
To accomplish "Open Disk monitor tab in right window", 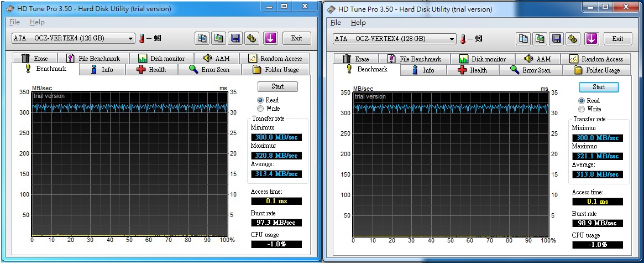I will [483, 59].
